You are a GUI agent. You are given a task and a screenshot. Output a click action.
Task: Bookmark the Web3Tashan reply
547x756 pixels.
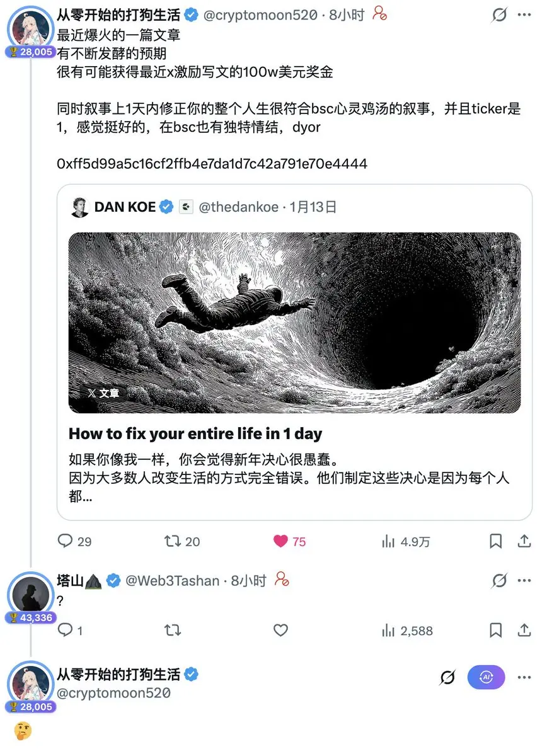click(496, 631)
